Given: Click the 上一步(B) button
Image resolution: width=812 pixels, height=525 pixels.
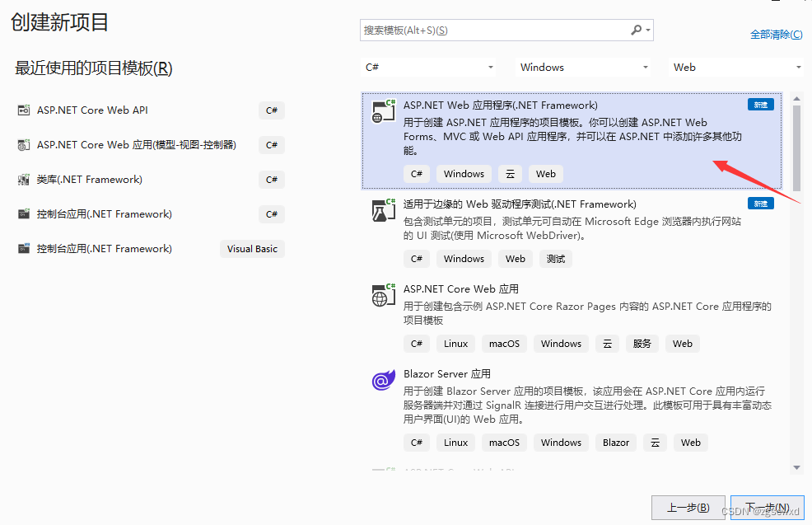Looking at the screenshot, I should click(x=688, y=508).
